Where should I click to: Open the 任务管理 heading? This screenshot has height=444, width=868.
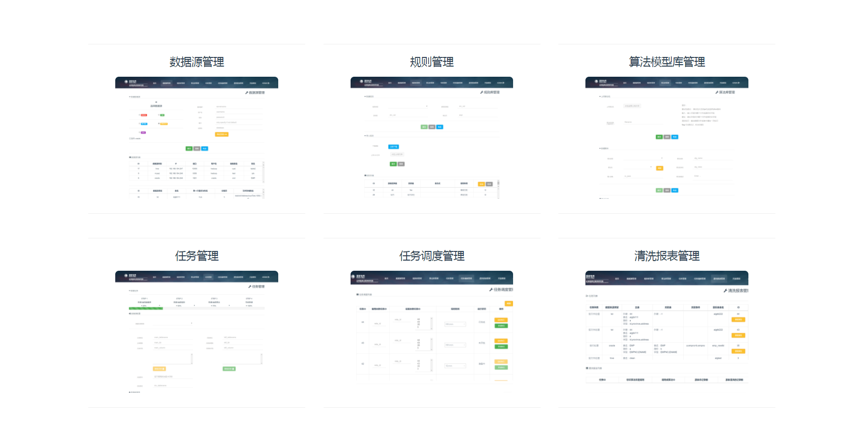click(x=197, y=256)
